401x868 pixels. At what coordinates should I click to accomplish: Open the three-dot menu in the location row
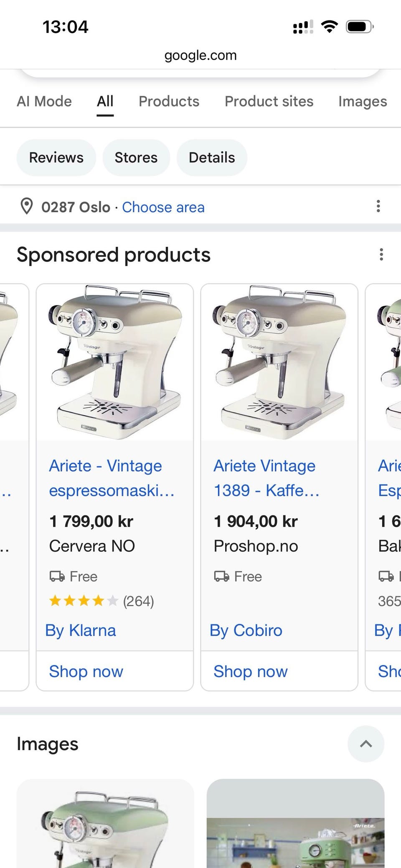378,206
